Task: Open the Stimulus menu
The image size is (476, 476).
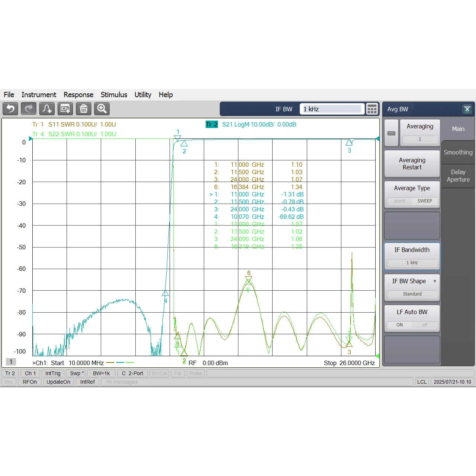Action: tap(114, 95)
